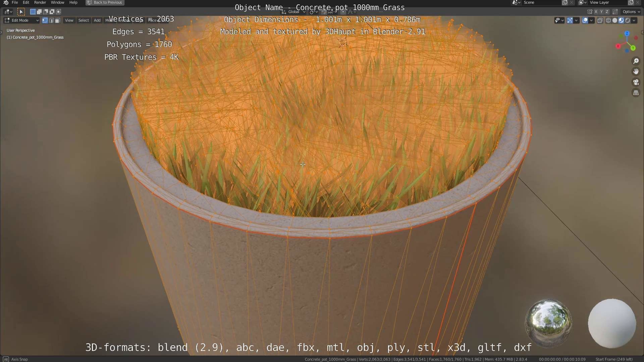
Task: Switch to wireframe viewport shading
Action: 608,20
